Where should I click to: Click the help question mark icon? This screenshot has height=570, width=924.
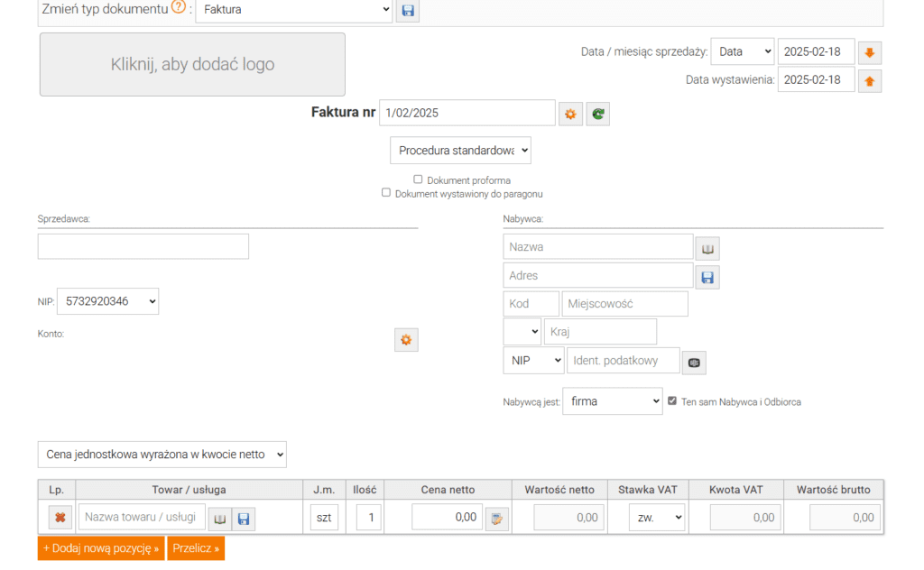[x=179, y=8]
